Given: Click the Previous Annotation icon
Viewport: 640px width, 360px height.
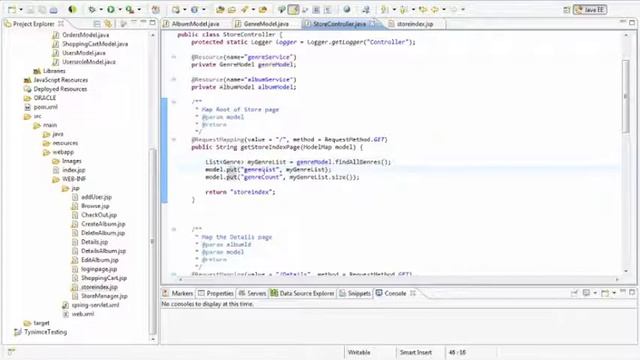Looking at the screenshot, I should coord(404,9).
